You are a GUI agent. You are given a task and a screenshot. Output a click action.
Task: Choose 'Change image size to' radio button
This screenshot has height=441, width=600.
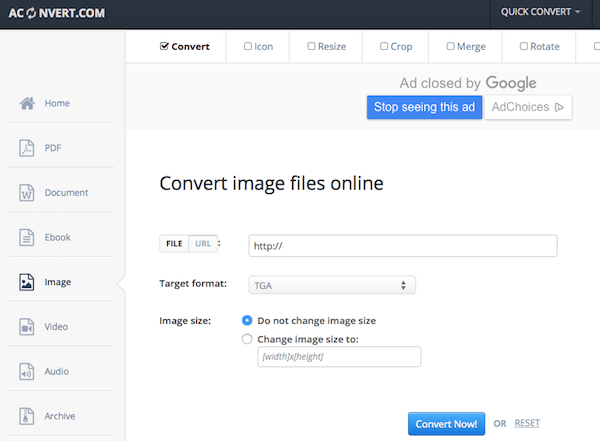click(247, 339)
